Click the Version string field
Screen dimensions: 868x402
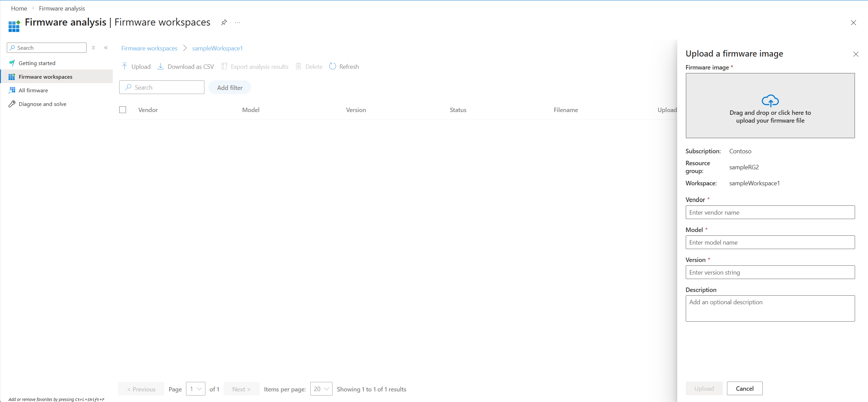(x=770, y=272)
